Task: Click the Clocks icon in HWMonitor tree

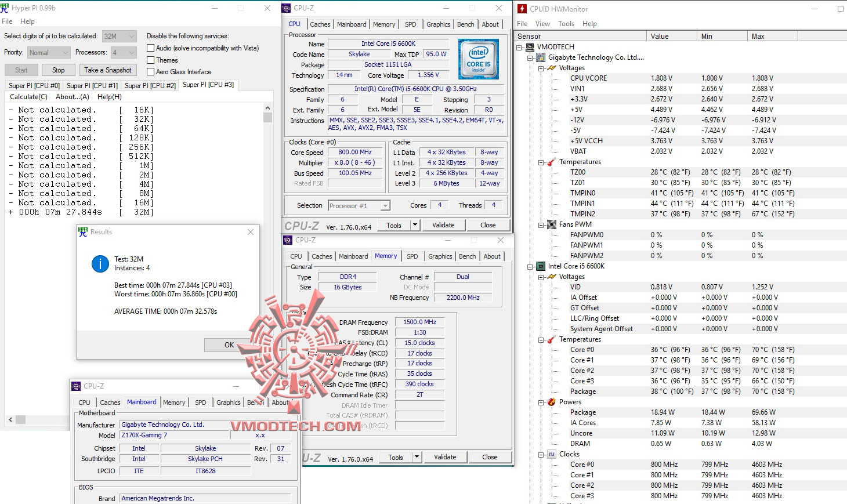Action: click(552, 454)
